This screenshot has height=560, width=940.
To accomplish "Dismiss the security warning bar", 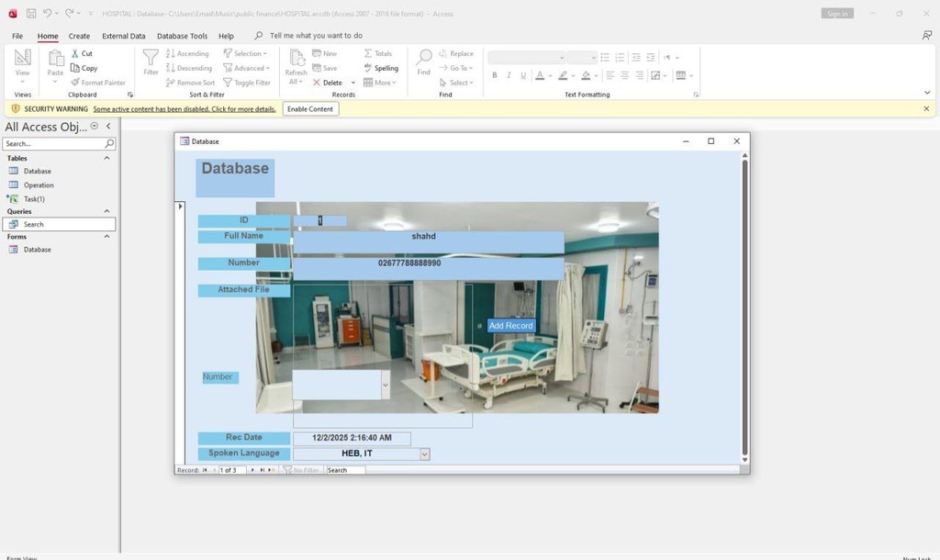I will pos(926,109).
